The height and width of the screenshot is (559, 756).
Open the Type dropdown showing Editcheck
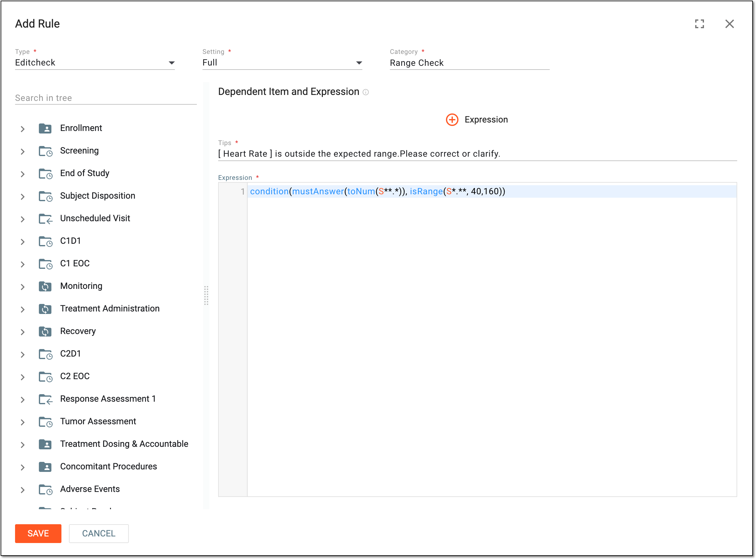(x=95, y=63)
